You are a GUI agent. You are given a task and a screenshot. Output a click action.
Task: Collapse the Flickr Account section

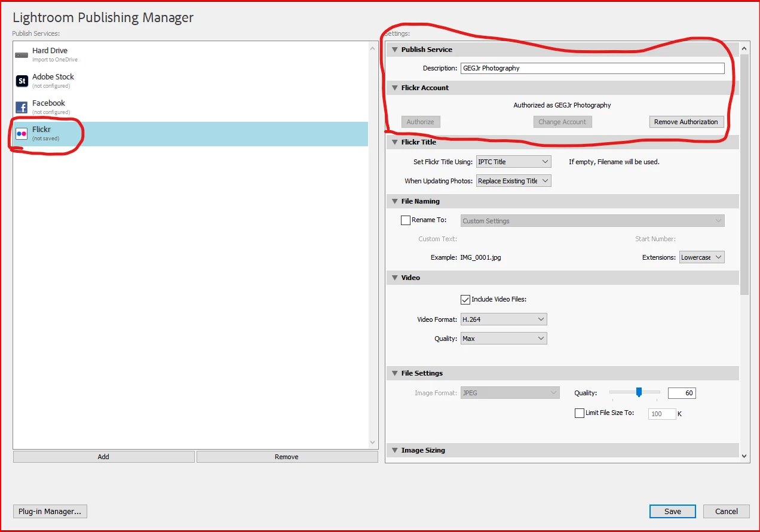pyautogui.click(x=394, y=88)
